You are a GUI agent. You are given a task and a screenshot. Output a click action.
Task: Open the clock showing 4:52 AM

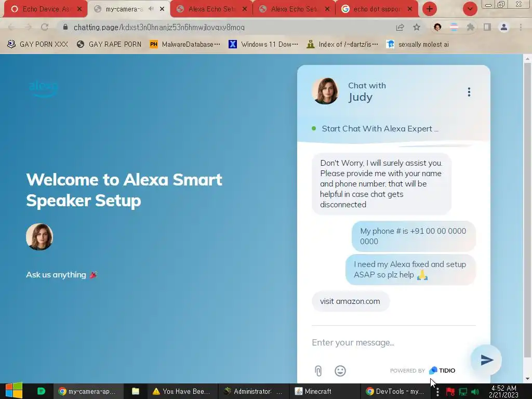pos(504,392)
